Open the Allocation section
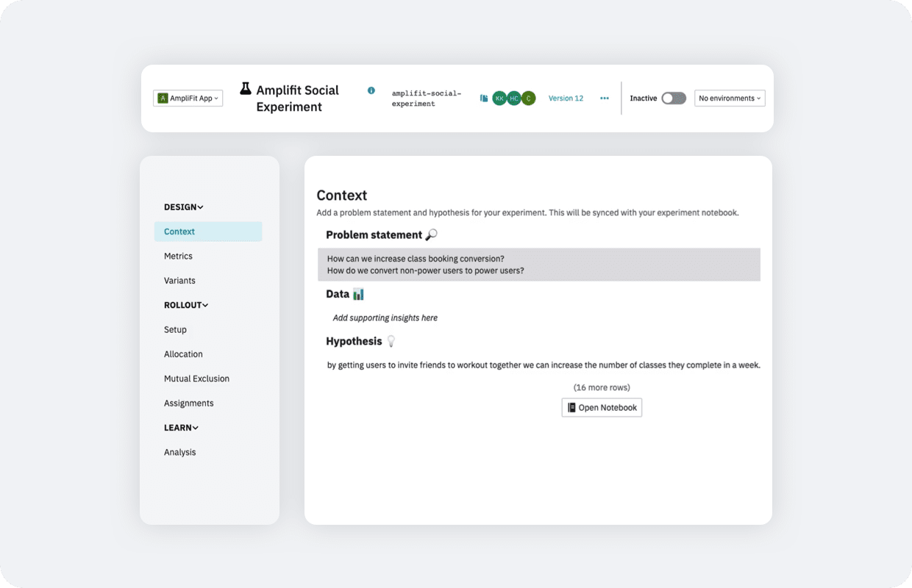This screenshot has width=912, height=588. [183, 354]
